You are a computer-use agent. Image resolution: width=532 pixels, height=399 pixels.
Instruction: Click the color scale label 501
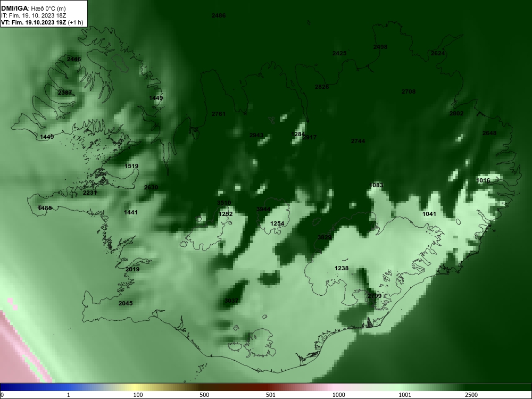pyautogui.click(x=271, y=395)
